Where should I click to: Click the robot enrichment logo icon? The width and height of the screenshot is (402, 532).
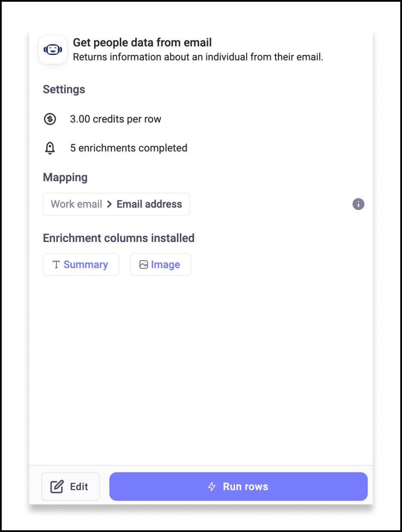click(53, 50)
